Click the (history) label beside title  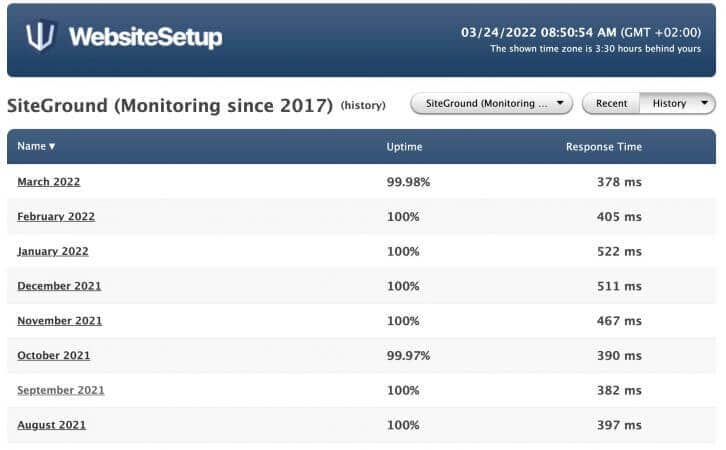coord(363,106)
